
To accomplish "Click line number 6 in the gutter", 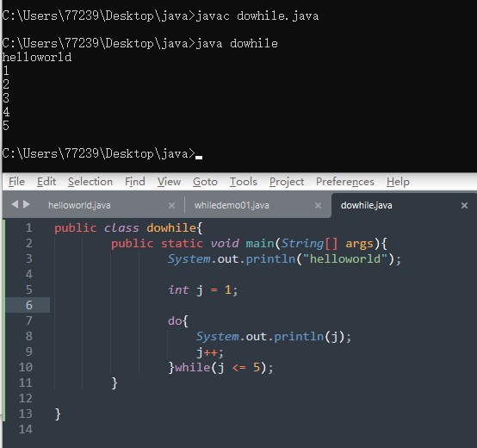I will (29, 305).
